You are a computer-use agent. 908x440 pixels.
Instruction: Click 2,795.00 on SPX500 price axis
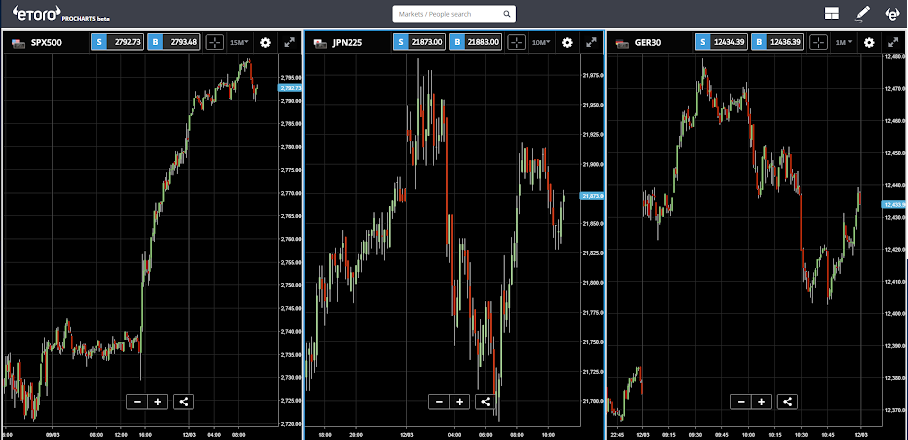point(291,78)
